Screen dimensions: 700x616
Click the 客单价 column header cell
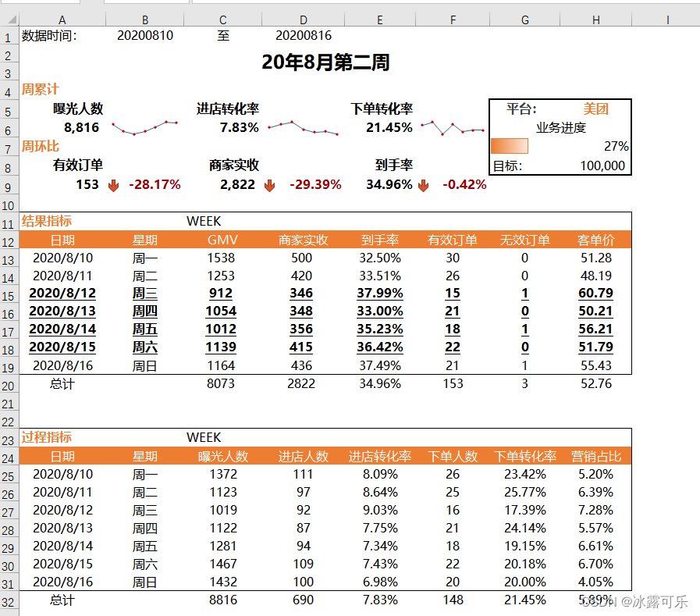click(x=596, y=240)
